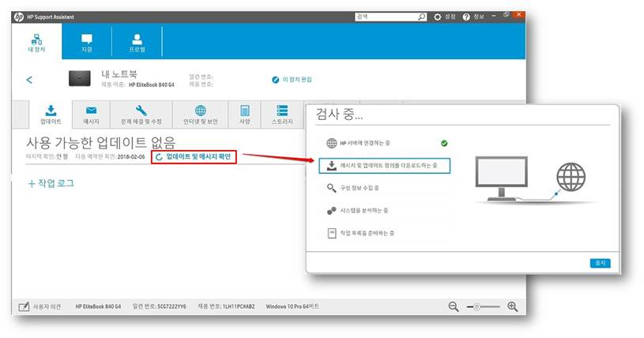Screen dimensions: 644x338
Task: Click the zoom in magnifier icon
Action: tap(513, 306)
